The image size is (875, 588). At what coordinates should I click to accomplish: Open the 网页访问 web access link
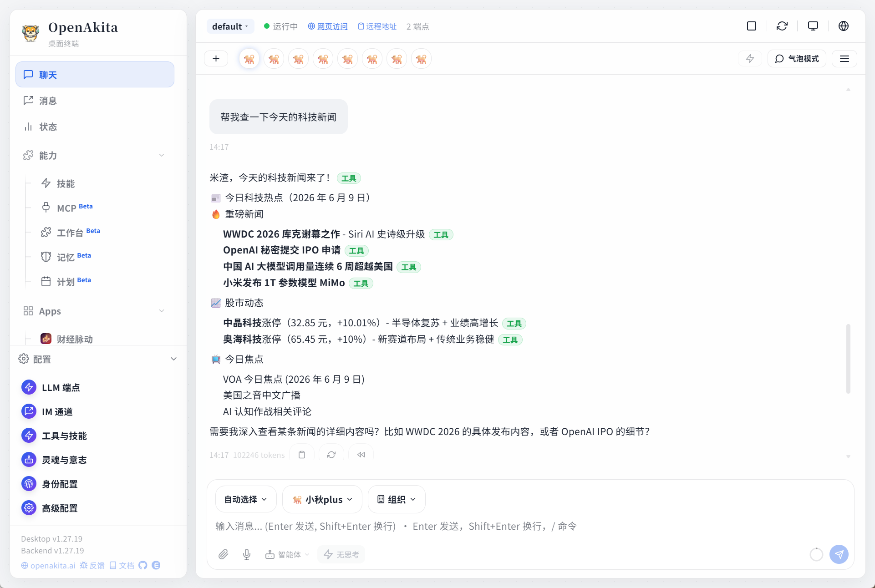tap(328, 26)
